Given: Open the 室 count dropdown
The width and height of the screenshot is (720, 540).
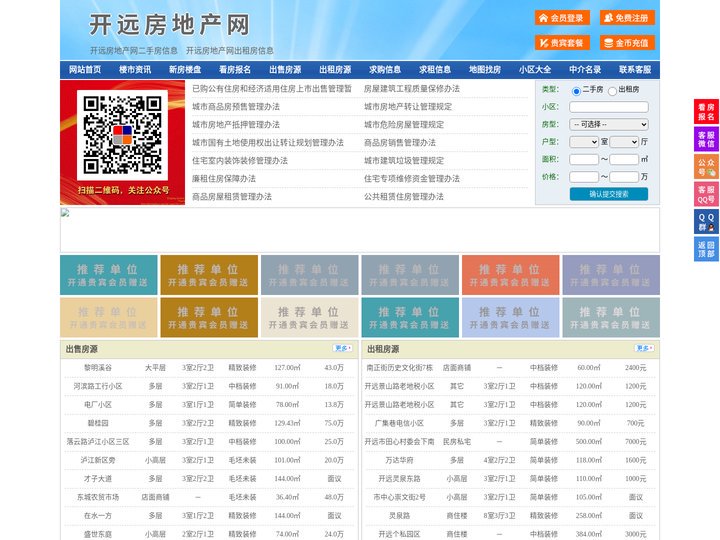Looking at the screenshot, I should pyautogui.click(x=584, y=142).
